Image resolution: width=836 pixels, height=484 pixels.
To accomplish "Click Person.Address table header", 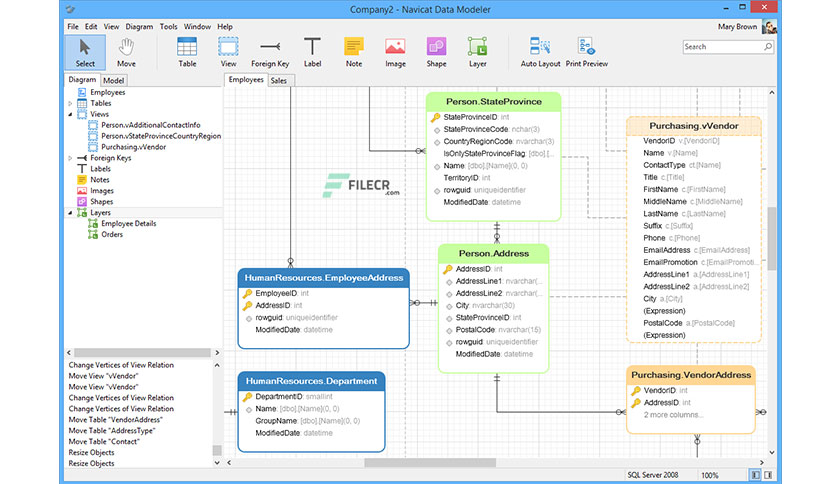I will pyautogui.click(x=494, y=254).
